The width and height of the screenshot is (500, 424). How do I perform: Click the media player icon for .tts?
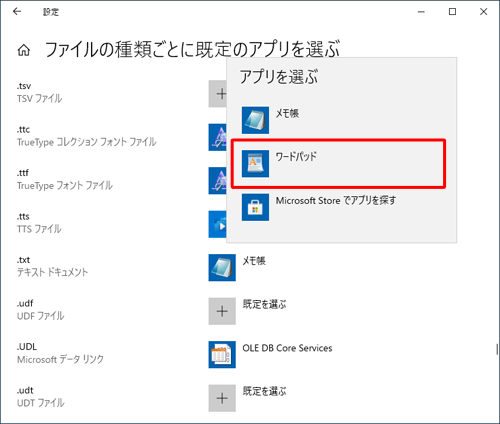tap(218, 224)
